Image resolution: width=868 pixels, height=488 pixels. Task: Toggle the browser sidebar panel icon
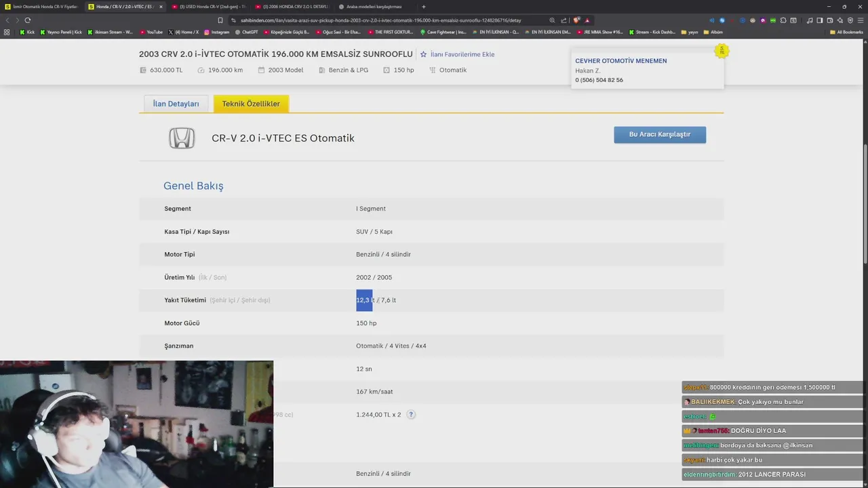tap(820, 20)
